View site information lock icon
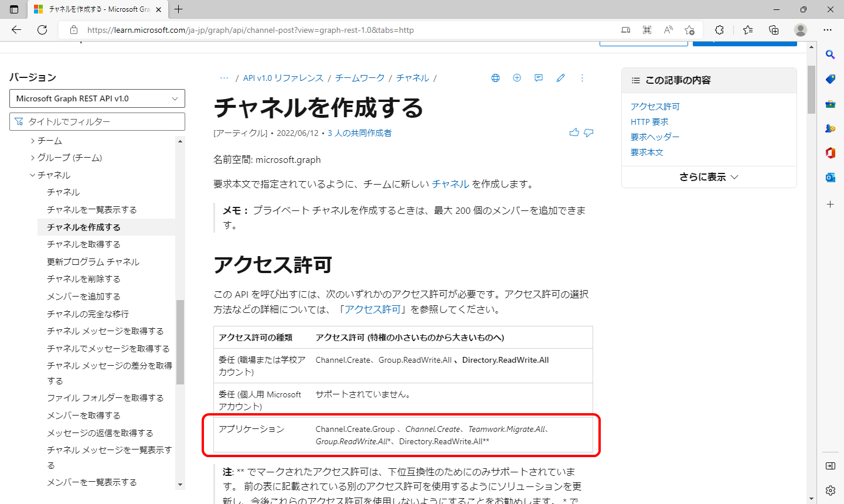 [x=74, y=30]
